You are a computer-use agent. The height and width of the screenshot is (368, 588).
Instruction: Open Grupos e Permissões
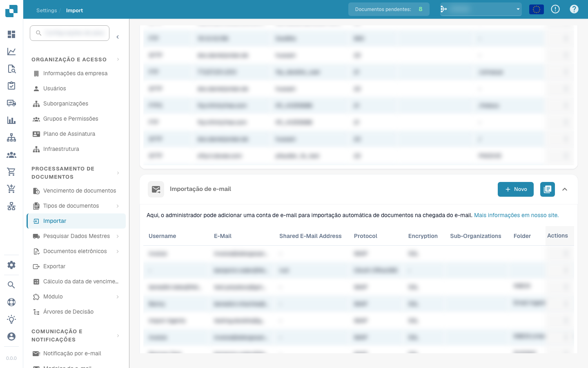(76, 119)
